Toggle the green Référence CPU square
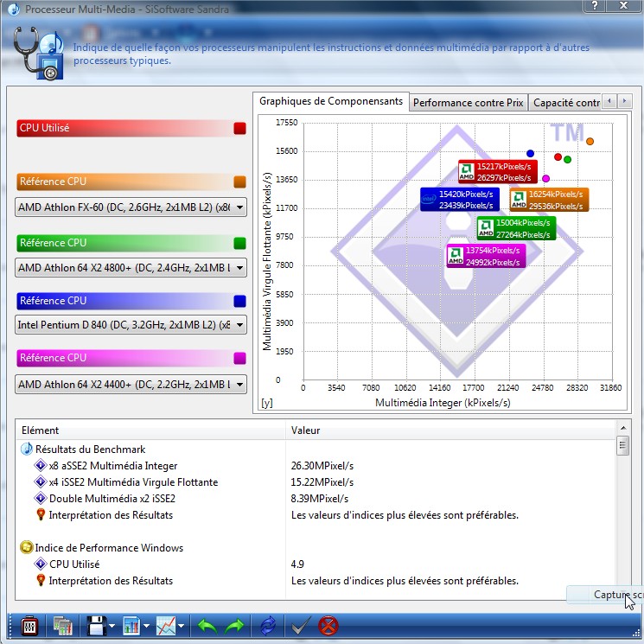Image resolution: width=644 pixels, height=644 pixels. click(x=239, y=243)
